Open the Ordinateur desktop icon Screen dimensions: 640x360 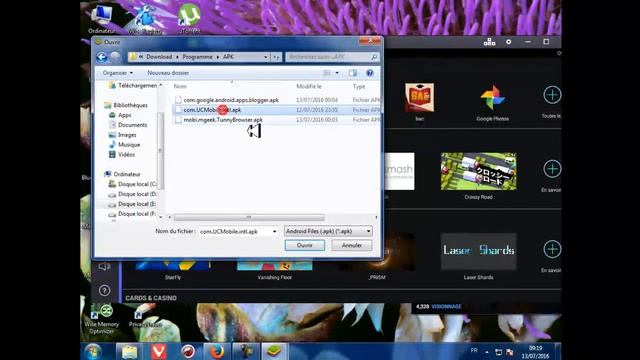(x=102, y=19)
